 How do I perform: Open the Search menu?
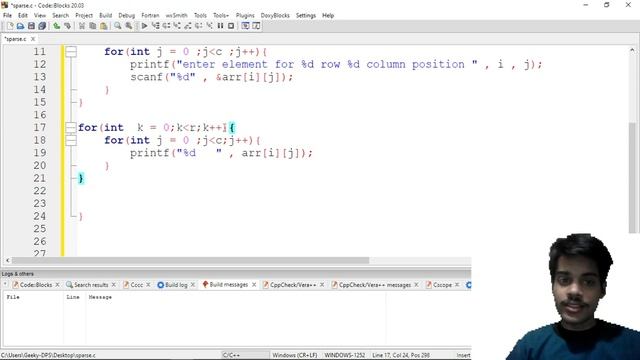(x=60, y=15)
